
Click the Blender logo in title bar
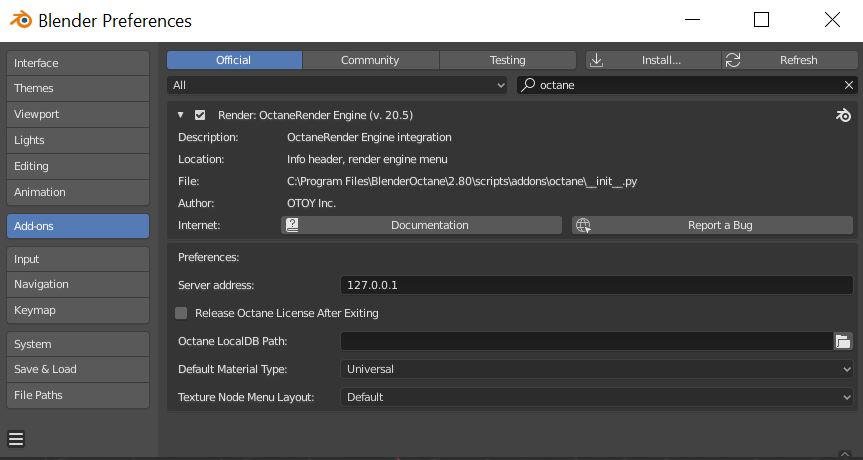tap(21, 20)
